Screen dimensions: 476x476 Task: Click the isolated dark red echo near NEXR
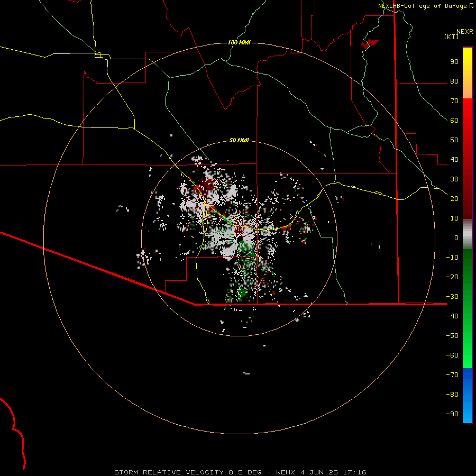click(x=369, y=44)
